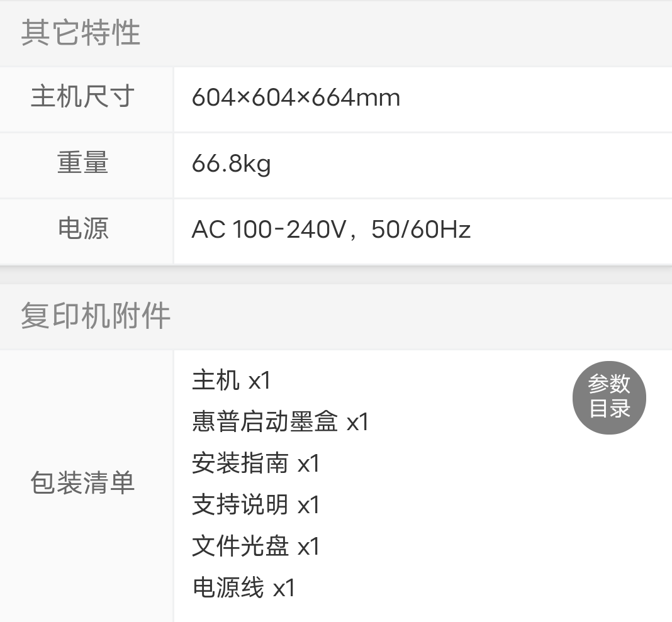Screen dimensions: 672x622
Task: Click the 惠普启动墨盒 item name
Action: point(265,422)
